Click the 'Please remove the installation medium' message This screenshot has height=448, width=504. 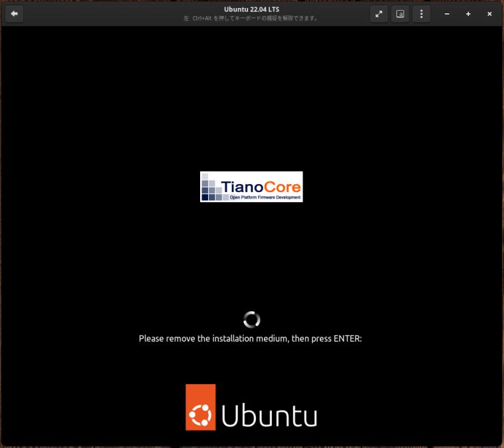[251, 338]
